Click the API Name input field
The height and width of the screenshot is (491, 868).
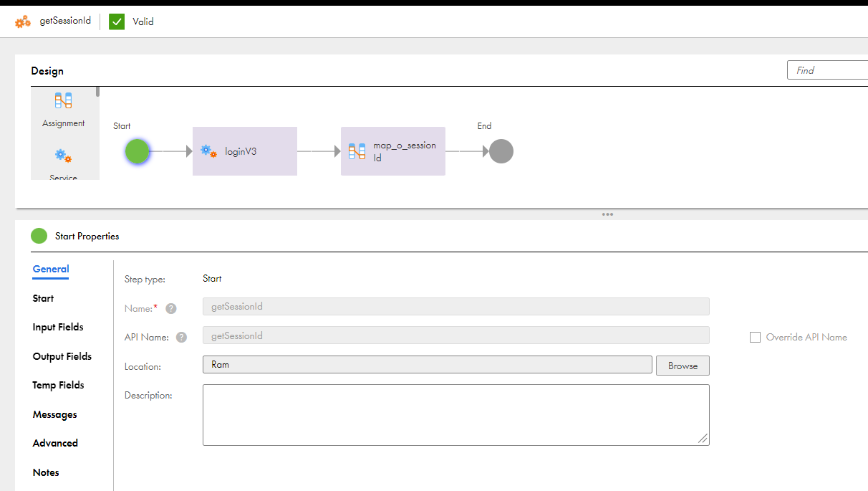pos(456,335)
